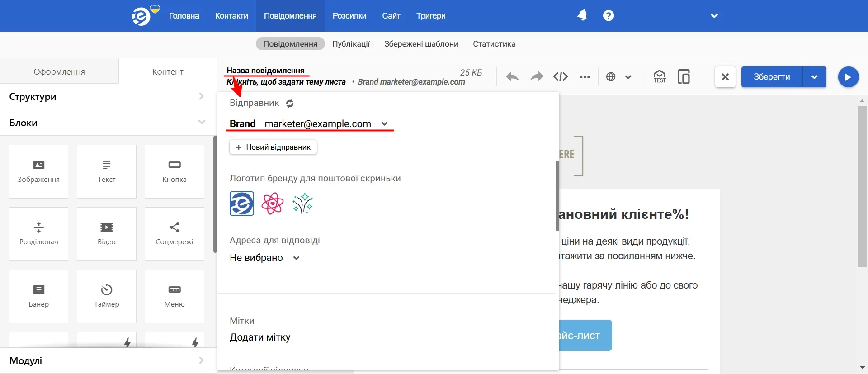This screenshot has height=374, width=868.
Task: Add an Зображення image block
Action: (x=39, y=171)
